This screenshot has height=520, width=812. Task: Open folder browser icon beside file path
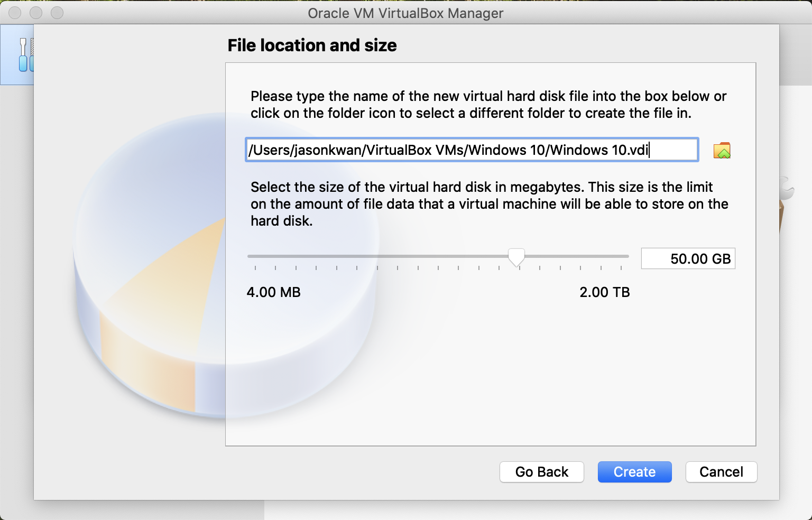pos(722,151)
